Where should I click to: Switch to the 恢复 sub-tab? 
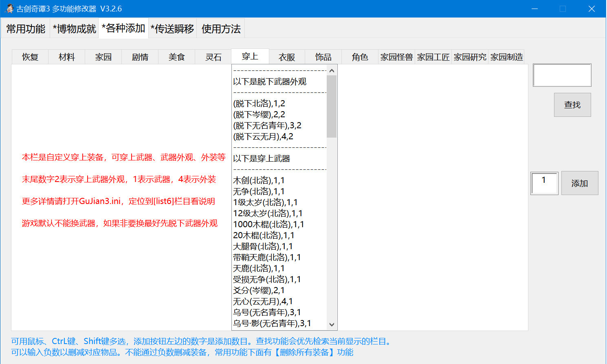click(x=30, y=57)
